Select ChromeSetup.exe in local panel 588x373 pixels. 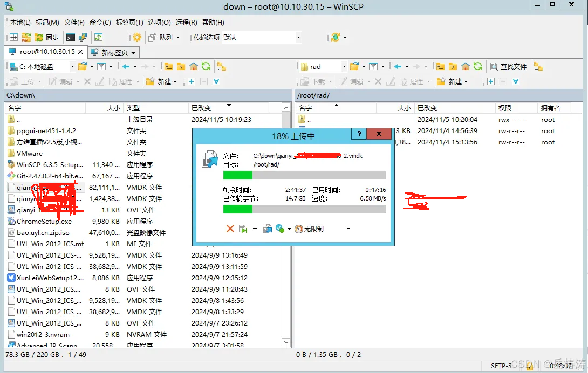tap(44, 221)
